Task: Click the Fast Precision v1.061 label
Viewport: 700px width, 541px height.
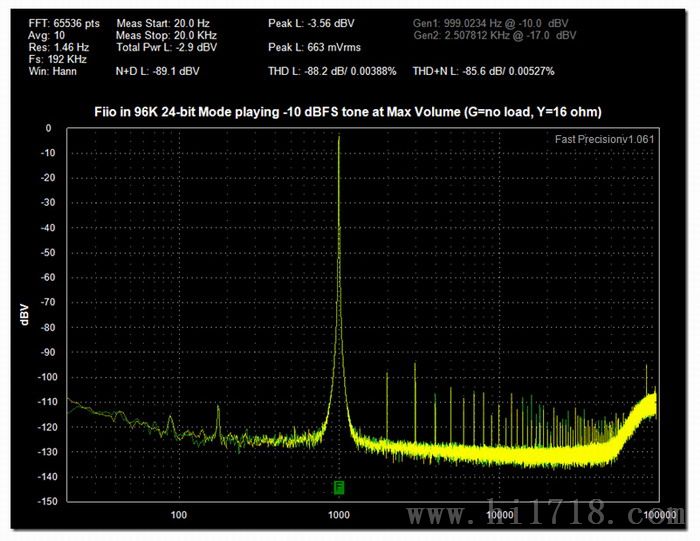Action: tap(604, 139)
